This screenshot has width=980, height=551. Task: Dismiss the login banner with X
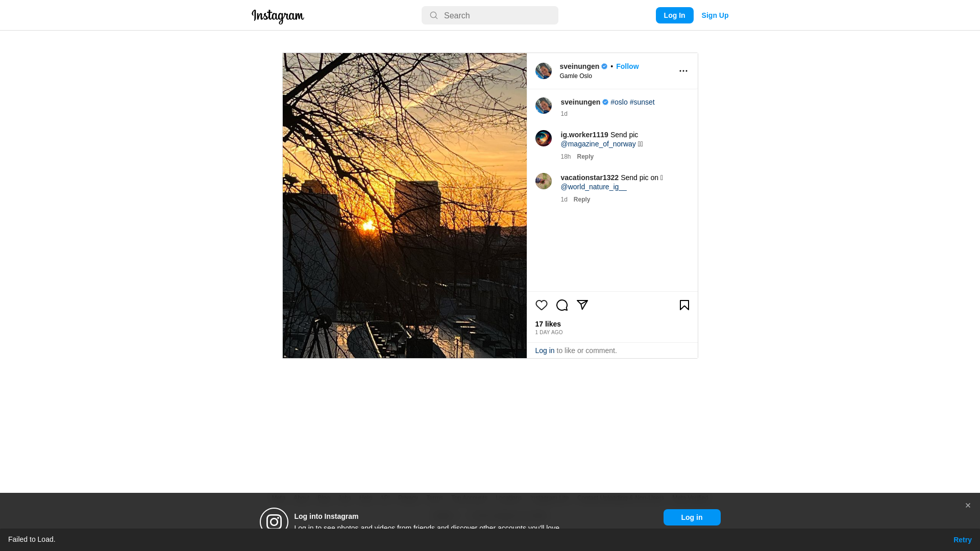coord(968,506)
